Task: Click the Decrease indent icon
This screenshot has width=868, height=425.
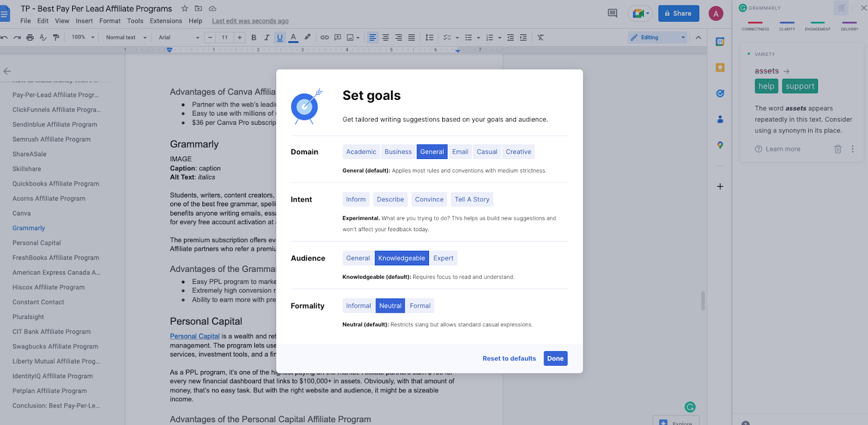Action: (510, 37)
